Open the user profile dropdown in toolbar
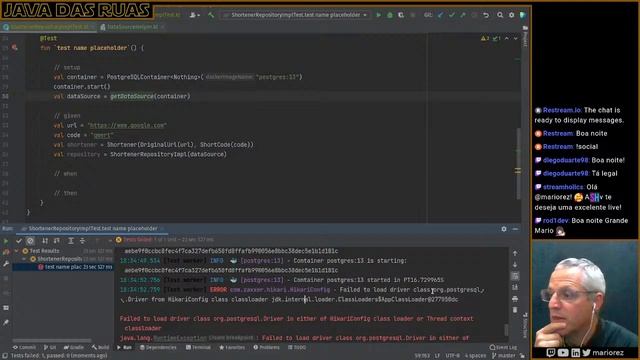This screenshot has width=640, height=360. (x=195, y=15)
